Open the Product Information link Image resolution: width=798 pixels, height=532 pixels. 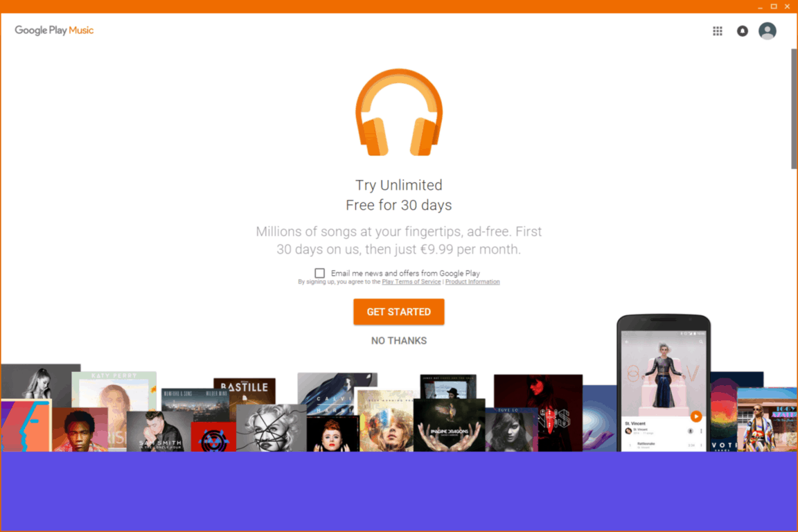tap(472, 282)
